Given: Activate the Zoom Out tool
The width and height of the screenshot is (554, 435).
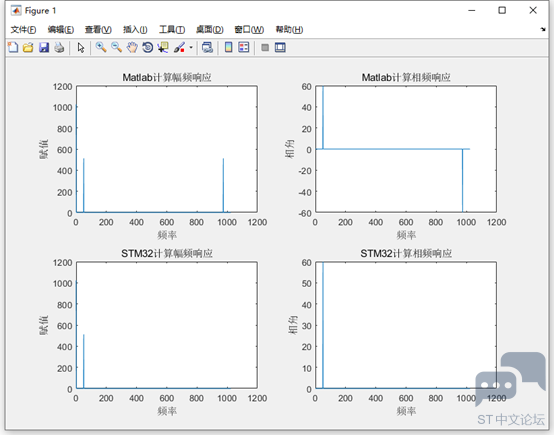Looking at the screenshot, I should click(x=116, y=47).
